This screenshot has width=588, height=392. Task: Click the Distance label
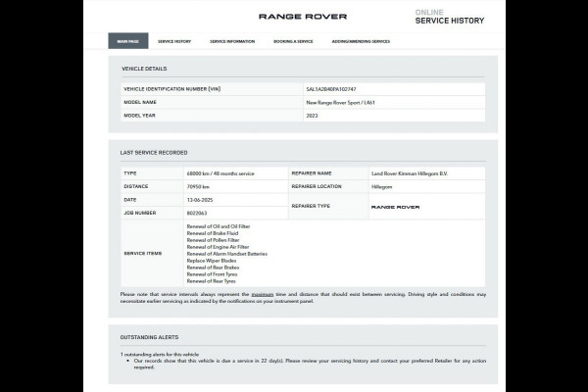[x=136, y=186]
